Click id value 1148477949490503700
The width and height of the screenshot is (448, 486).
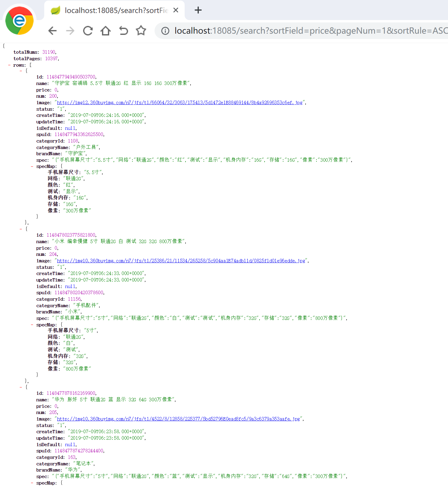coord(71,77)
